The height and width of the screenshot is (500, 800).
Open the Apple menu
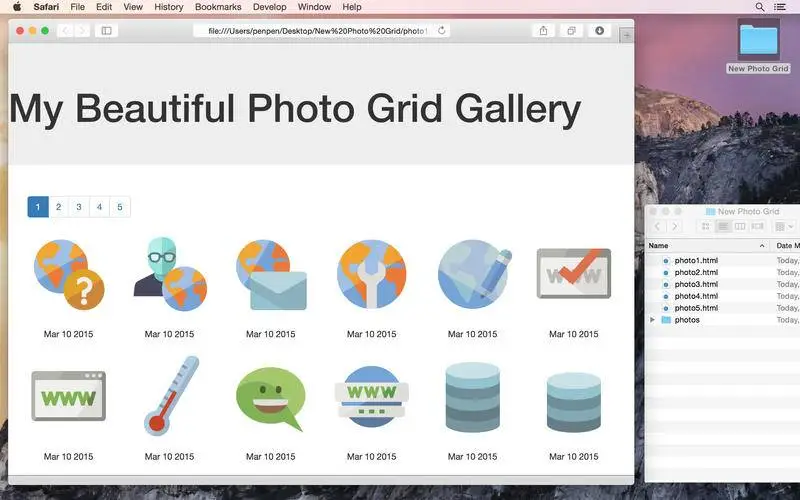tap(17, 7)
